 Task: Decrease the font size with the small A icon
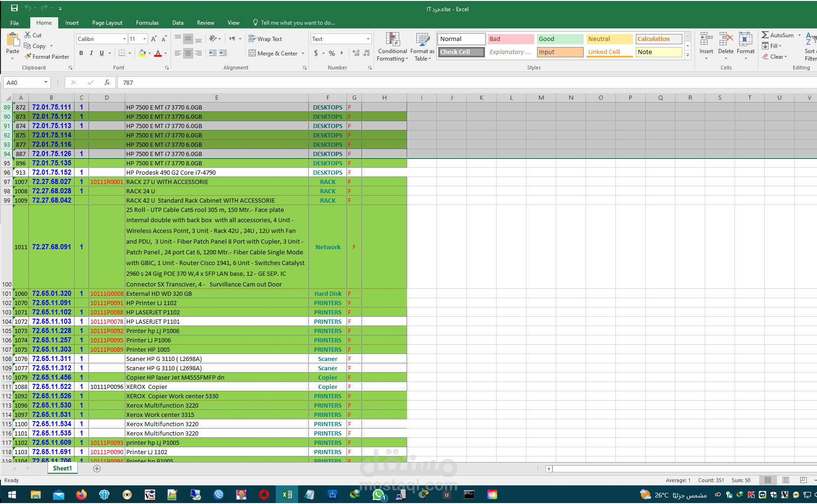click(163, 39)
